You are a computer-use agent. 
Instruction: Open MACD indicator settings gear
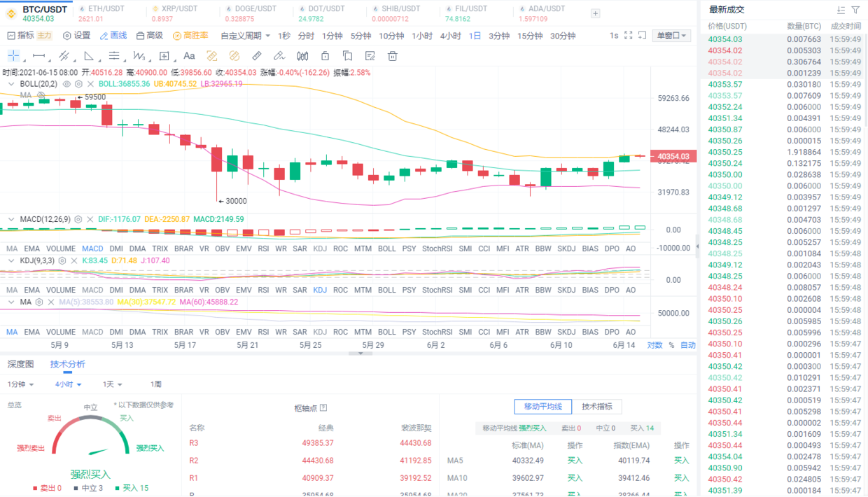(x=78, y=220)
